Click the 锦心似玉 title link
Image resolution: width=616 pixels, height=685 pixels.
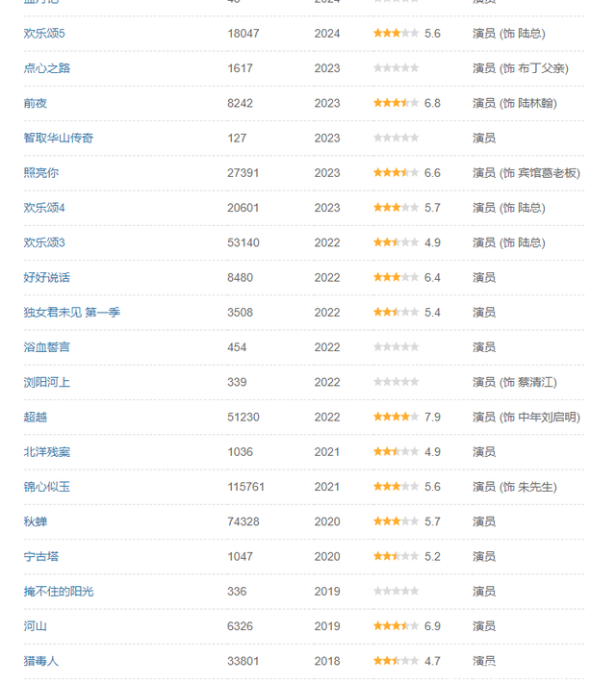pos(47,487)
